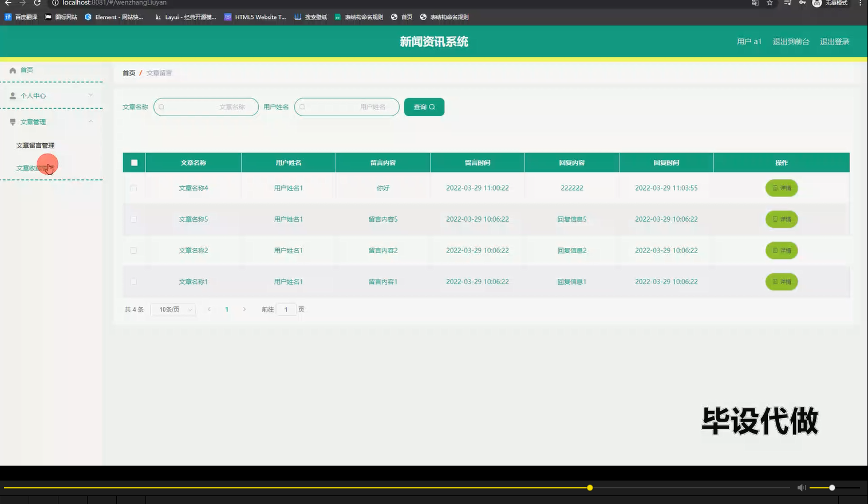Open 文章留言管理 in the sidebar
The image size is (868, 504).
pos(35,145)
